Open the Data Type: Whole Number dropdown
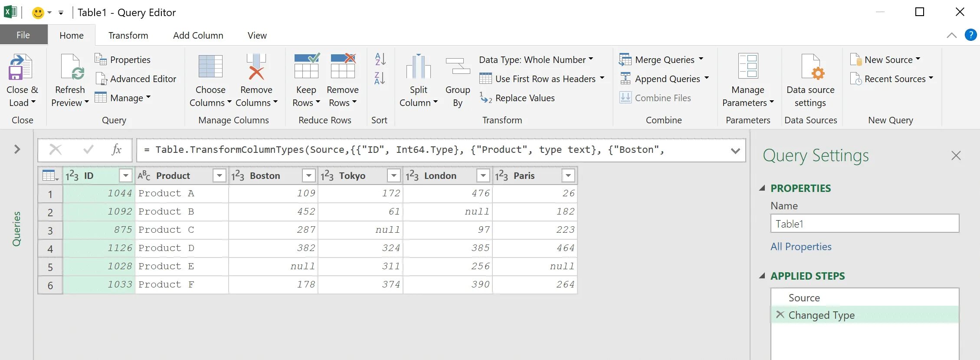Screen dimensions: 980x360 pos(536,59)
